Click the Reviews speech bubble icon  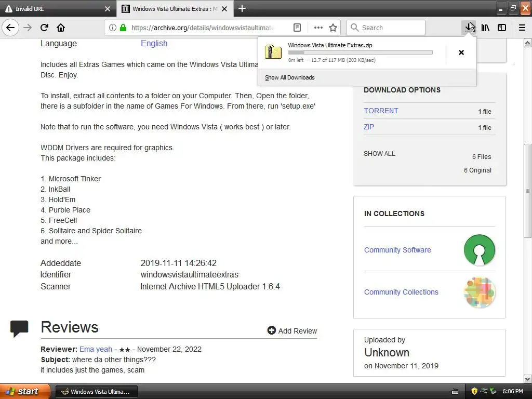coord(19,328)
